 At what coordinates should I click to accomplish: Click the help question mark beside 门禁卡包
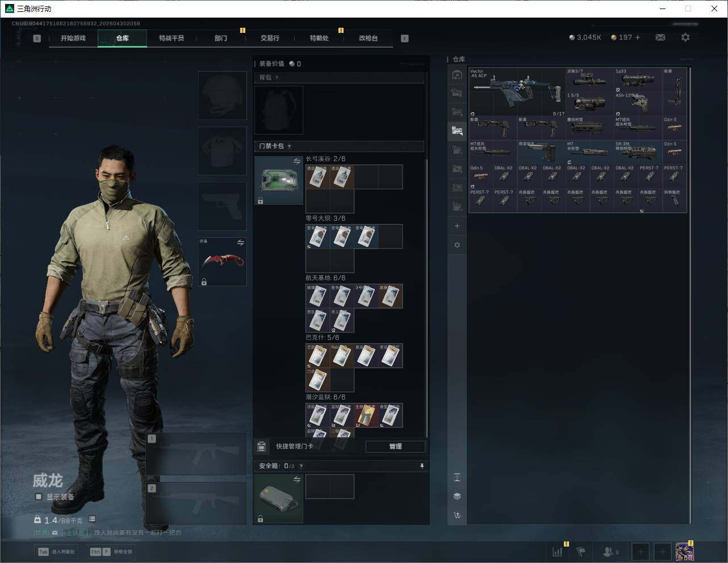coord(289,146)
